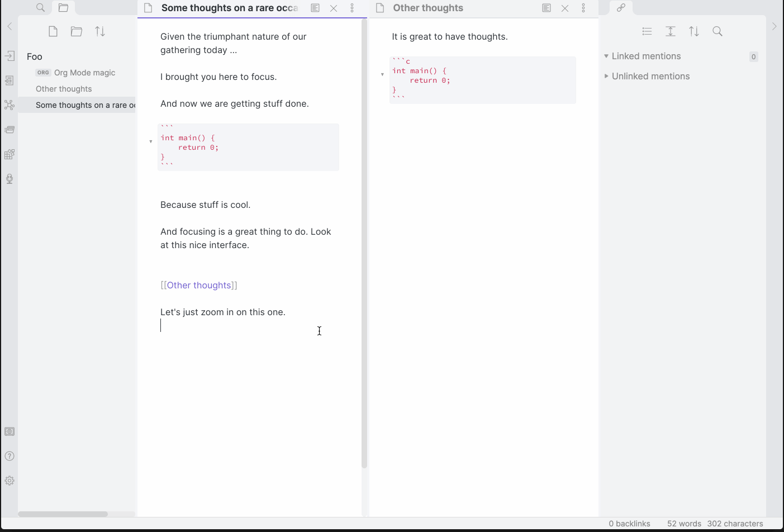
Task: Select Some thoughts on a rare note in explorer
Action: click(x=77, y=105)
